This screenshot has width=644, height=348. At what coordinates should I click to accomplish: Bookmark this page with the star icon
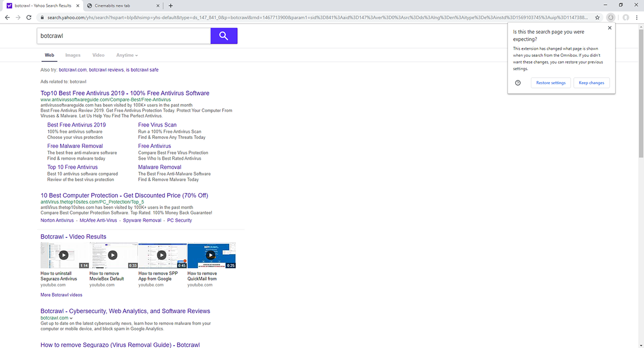(597, 18)
